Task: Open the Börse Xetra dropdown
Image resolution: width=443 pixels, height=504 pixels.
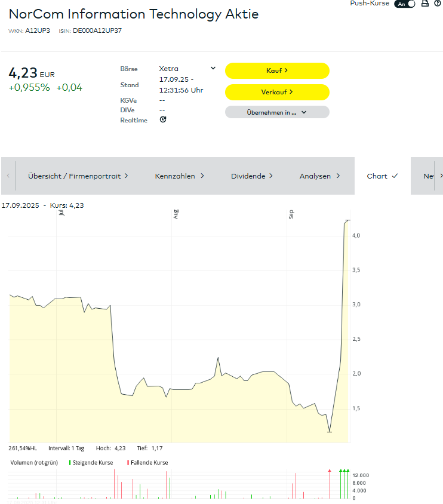Action: [187, 69]
